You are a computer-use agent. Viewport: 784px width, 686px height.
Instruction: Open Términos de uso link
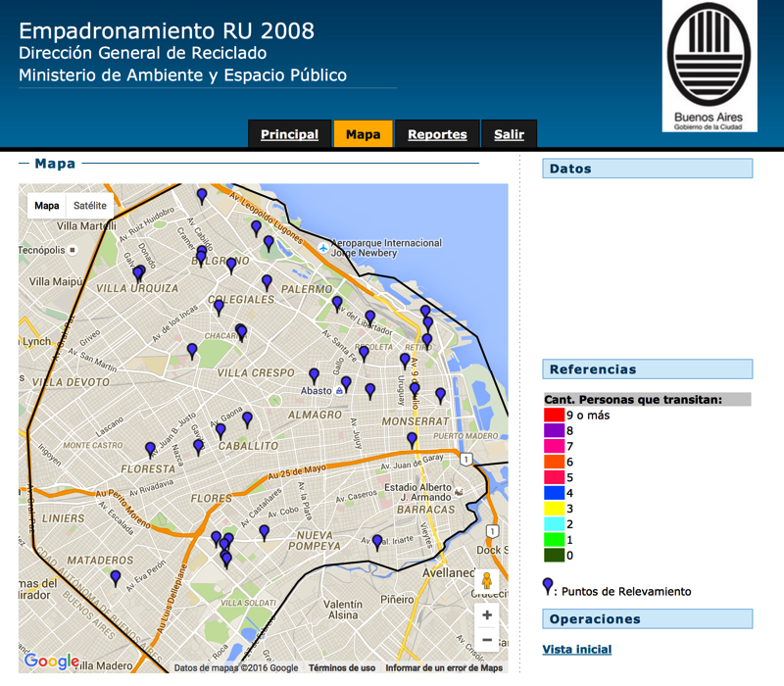[x=341, y=668]
